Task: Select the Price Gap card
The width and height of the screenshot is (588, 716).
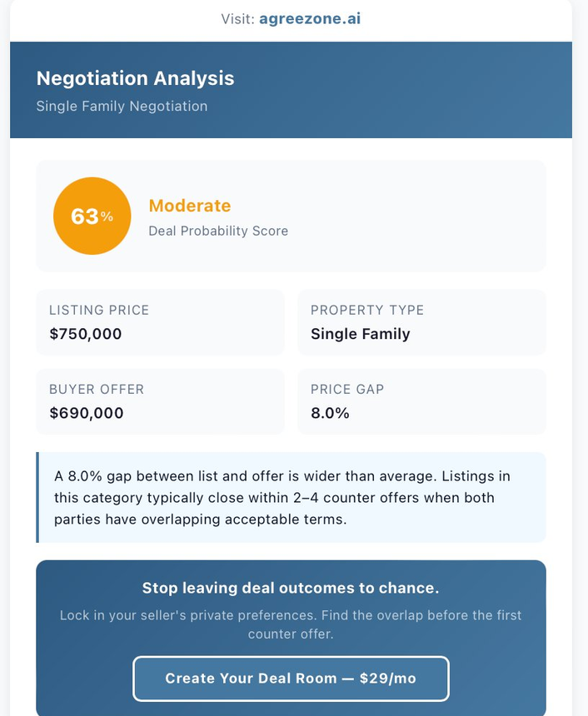Action: [x=421, y=401]
